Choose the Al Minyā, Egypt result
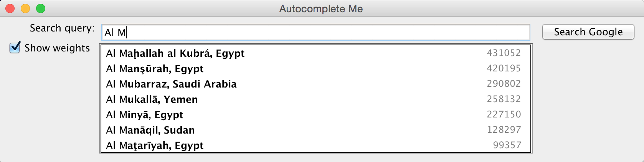Image resolution: width=644 pixels, height=162 pixels. pos(145,115)
